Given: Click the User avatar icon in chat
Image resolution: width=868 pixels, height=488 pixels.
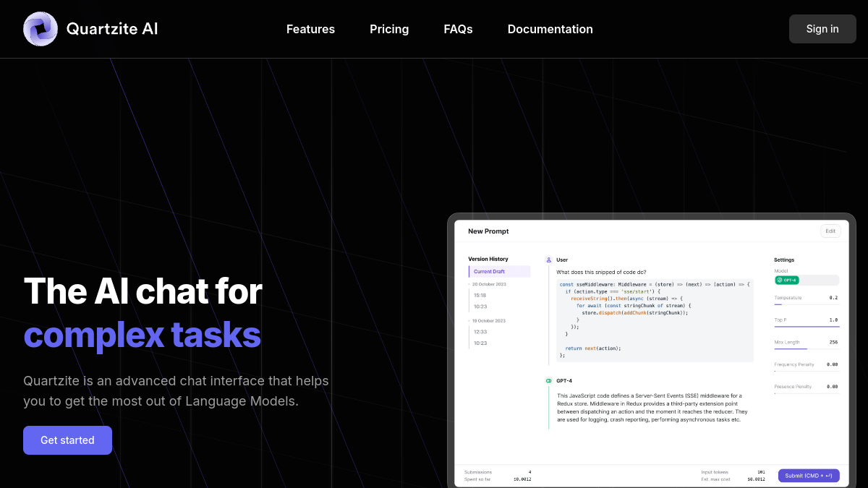Looking at the screenshot, I should click(x=549, y=260).
